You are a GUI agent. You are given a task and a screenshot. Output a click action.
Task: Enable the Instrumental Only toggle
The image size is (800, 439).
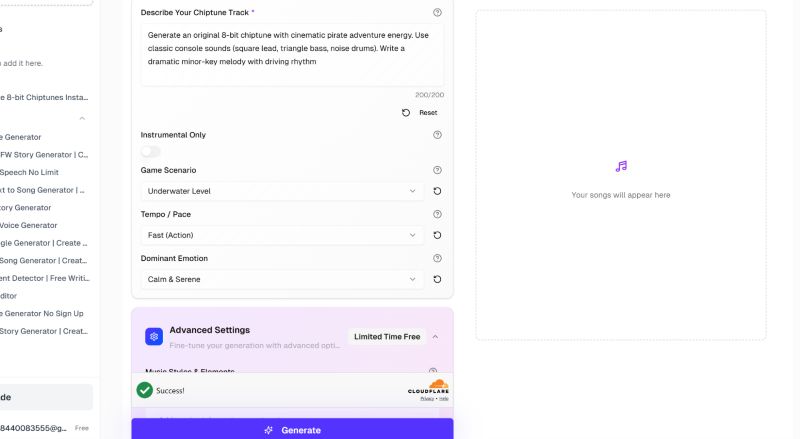[151, 152]
